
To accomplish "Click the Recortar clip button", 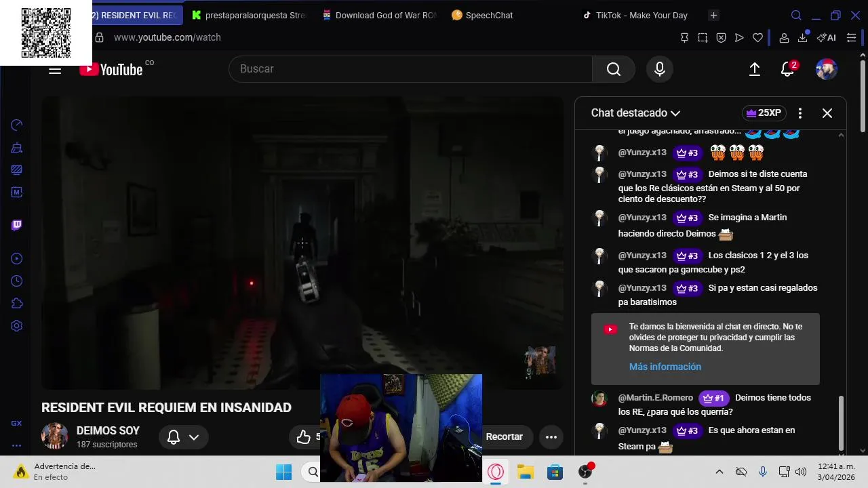I will point(505,437).
